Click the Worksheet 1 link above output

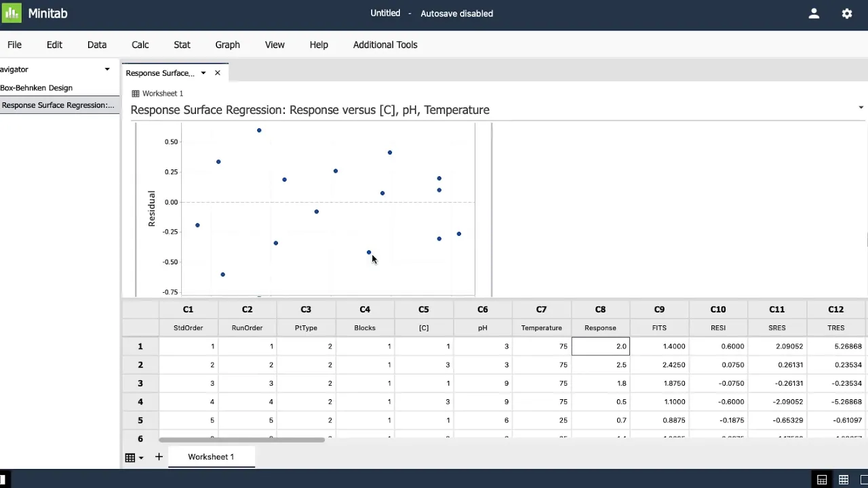(162, 94)
